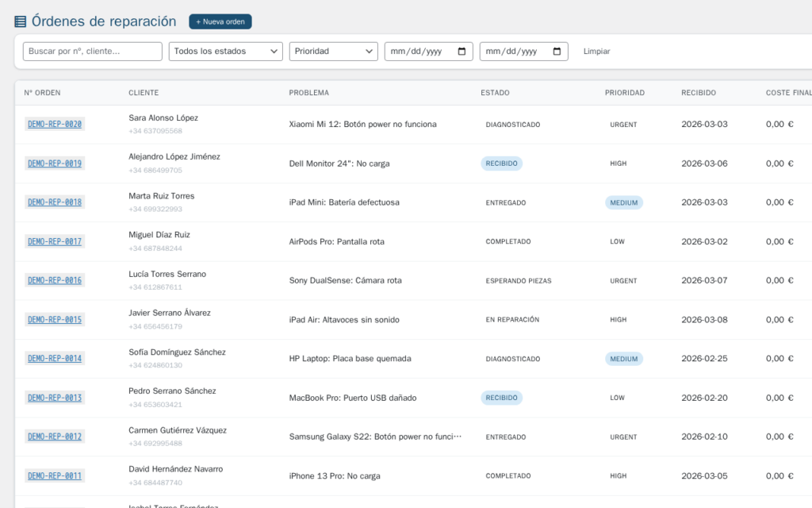Click "Limpiar" to clear all filters
Viewport: 812px width, 508px height.
pos(596,51)
